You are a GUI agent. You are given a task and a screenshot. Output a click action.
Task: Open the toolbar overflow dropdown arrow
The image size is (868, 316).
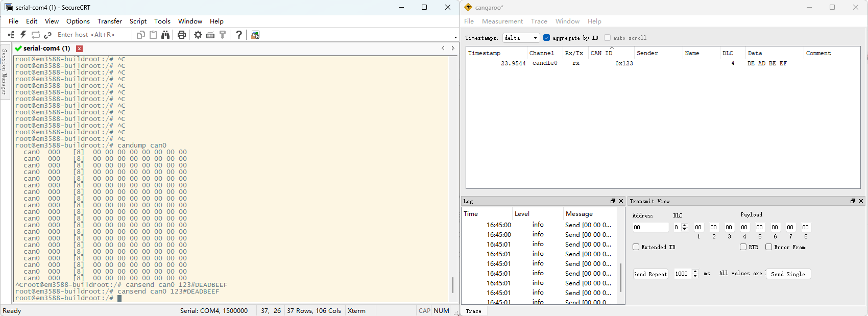pos(455,37)
